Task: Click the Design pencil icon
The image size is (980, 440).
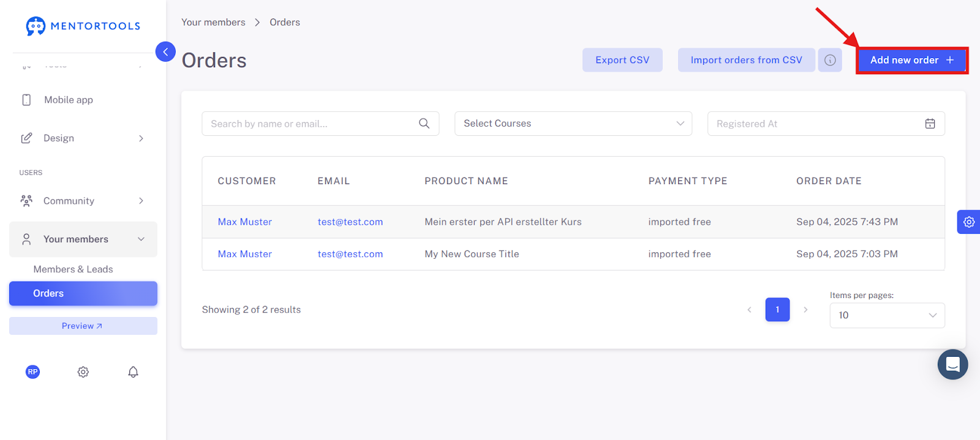Action: pyautogui.click(x=26, y=138)
